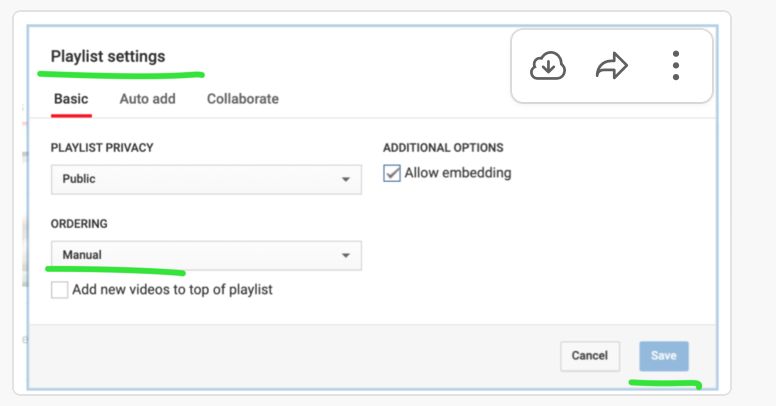Viewport: 776px width, 406px height.
Task: Expand the Ordering dropdown set to Manual
Action: click(205, 255)
